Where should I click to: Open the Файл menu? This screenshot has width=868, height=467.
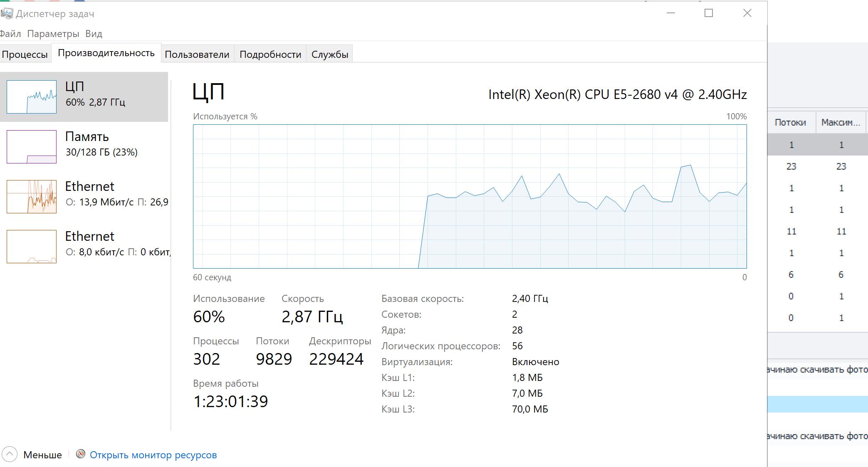click(10, 34)
